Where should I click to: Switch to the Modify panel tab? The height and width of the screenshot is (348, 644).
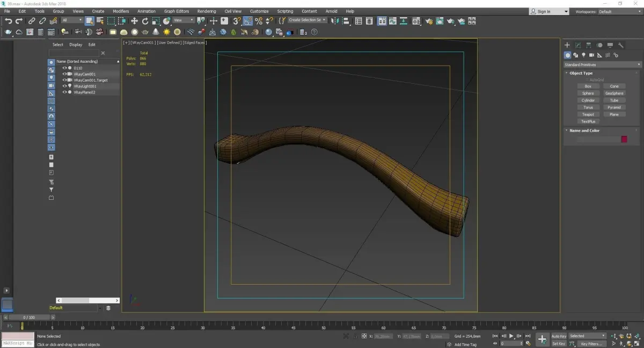tap(578, 45)
